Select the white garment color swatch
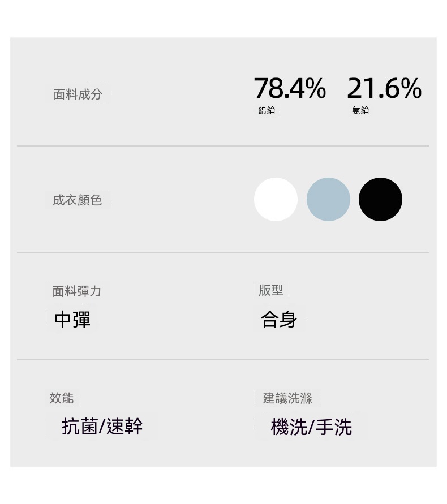This screenshot has height=504, width=447. [276, 199]
